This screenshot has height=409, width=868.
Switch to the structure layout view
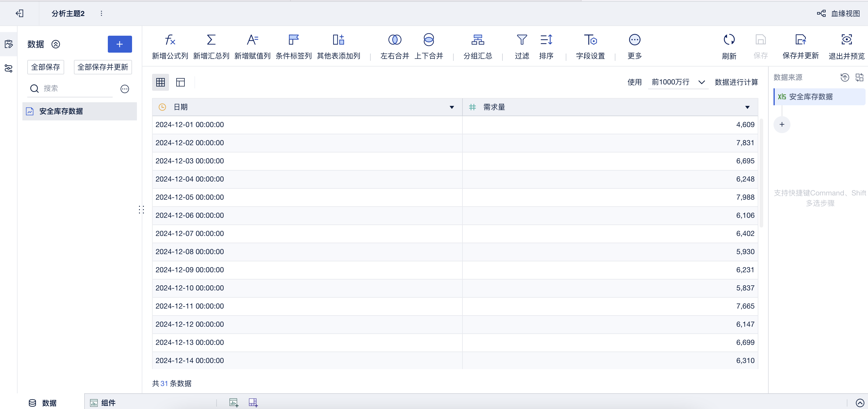181,82
